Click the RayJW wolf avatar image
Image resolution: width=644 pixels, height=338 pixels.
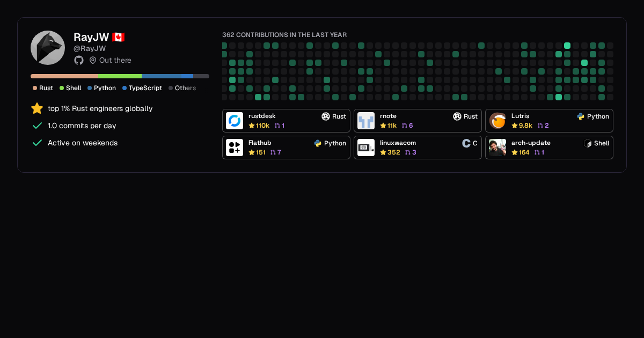[x=48, y=48]
